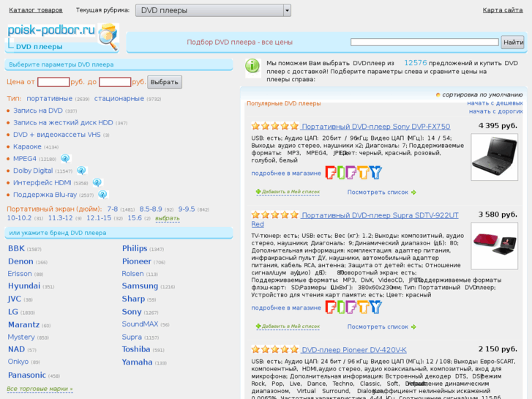Viewport: 532px width, 399px height.
Task: Choose Samsung brand
Action: pos(140,286)
